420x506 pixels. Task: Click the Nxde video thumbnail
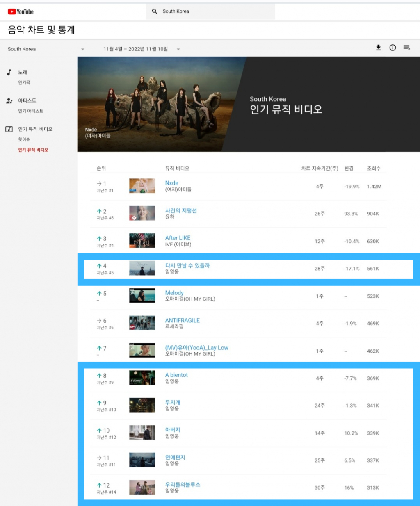point(142,186)
